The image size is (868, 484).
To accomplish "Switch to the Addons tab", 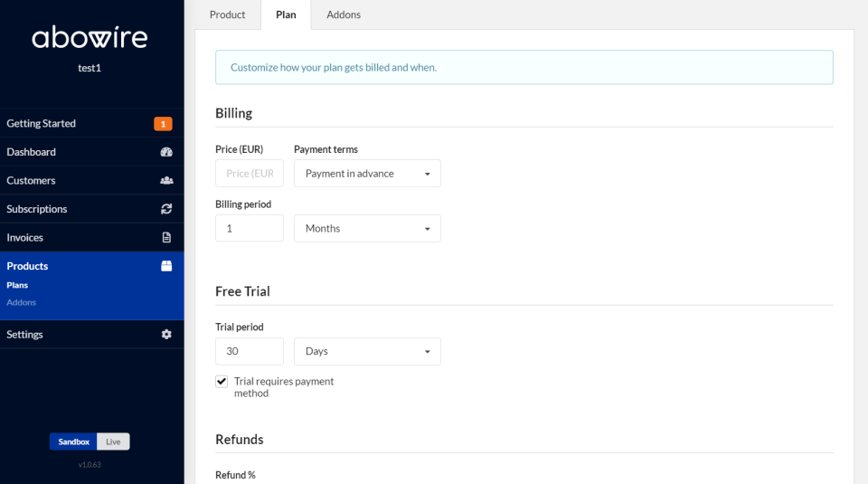I will (344, 15).
